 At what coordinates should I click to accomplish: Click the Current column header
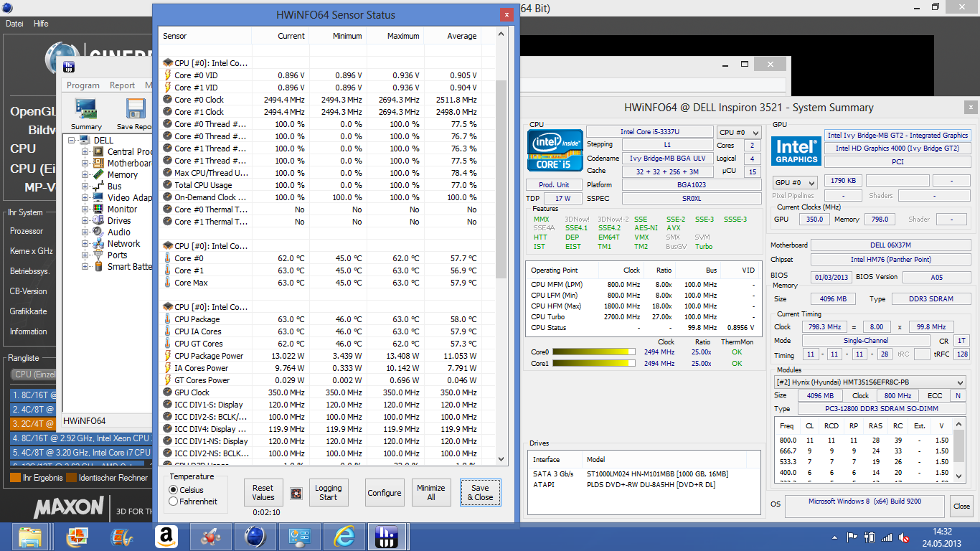pyautogui.click(x=281, y=36)
